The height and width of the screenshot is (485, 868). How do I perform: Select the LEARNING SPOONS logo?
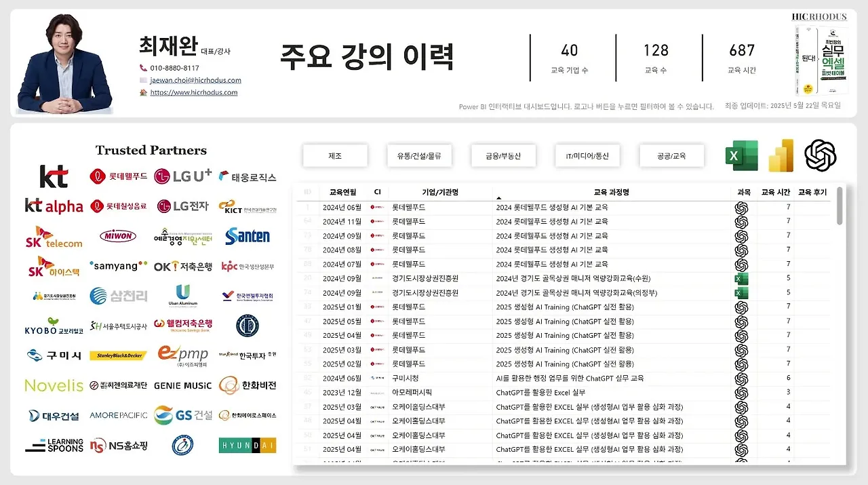54,445
